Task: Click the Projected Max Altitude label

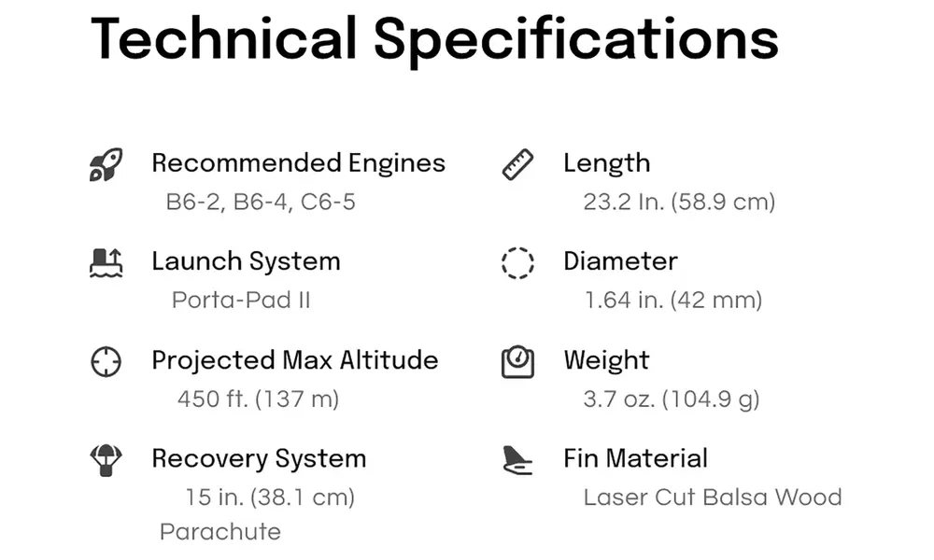Action: (295, 360)
